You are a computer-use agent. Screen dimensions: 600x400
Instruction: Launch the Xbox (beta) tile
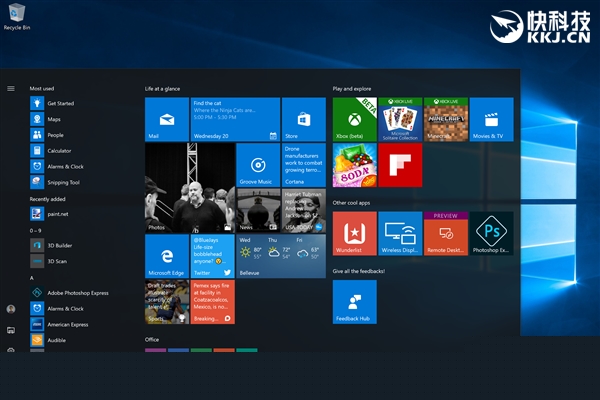point(355,119)
